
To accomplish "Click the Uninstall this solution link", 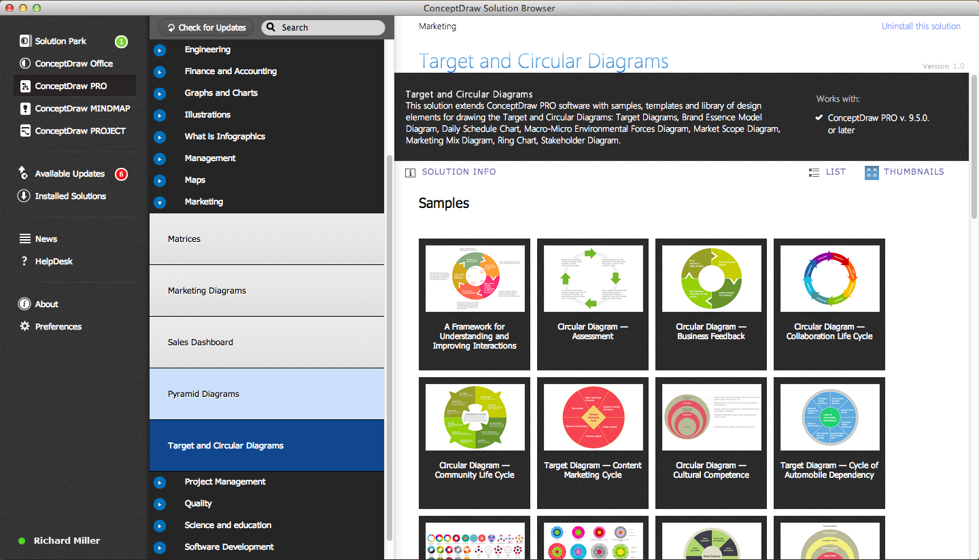I will (x=921, y=27).
